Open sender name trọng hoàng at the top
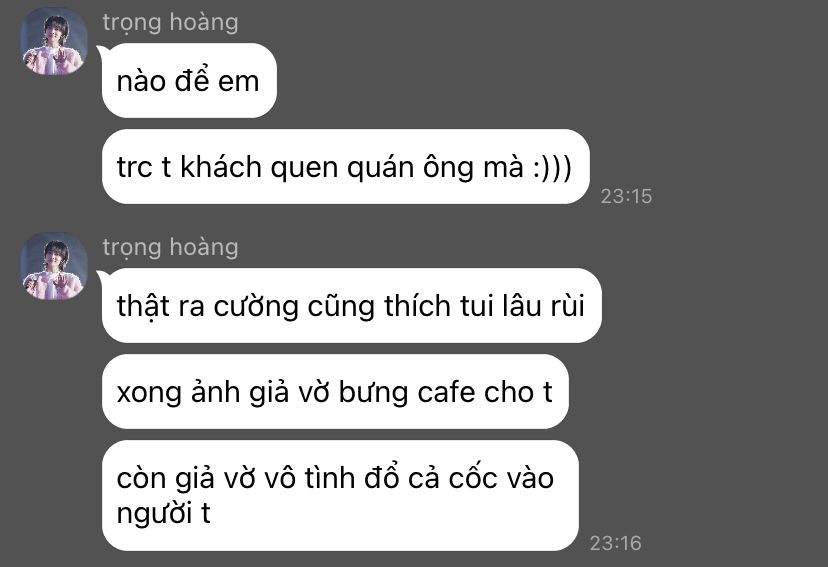Viewport: 828px width, 567px height. (x=170, y=23)
